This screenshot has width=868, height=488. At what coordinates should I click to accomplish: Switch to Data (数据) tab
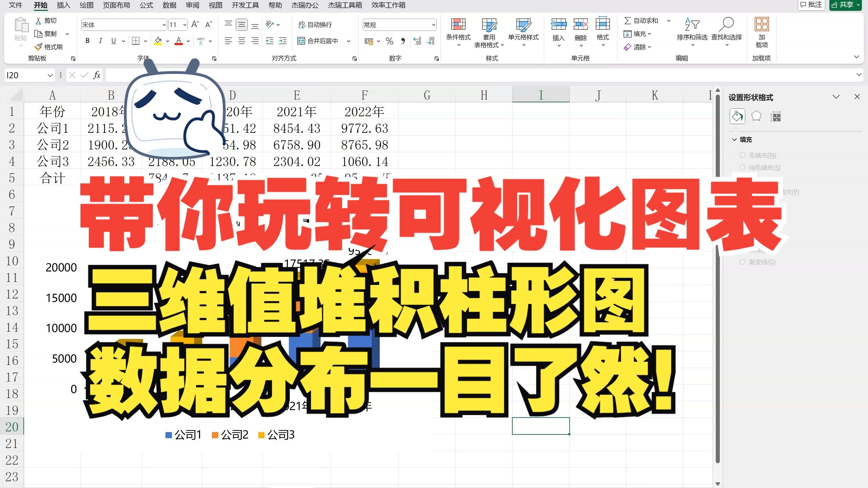170,5
